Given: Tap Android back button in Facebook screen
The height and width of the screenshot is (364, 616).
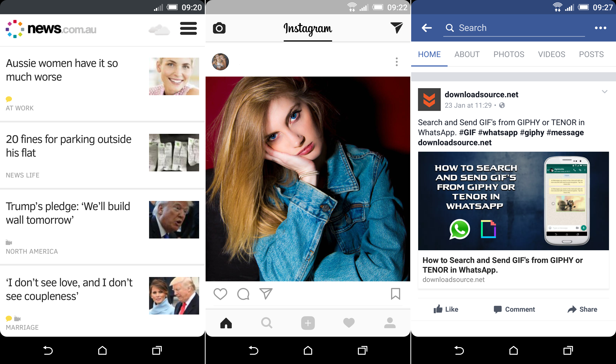Looking at the screenshot, I should coord(459,350).
